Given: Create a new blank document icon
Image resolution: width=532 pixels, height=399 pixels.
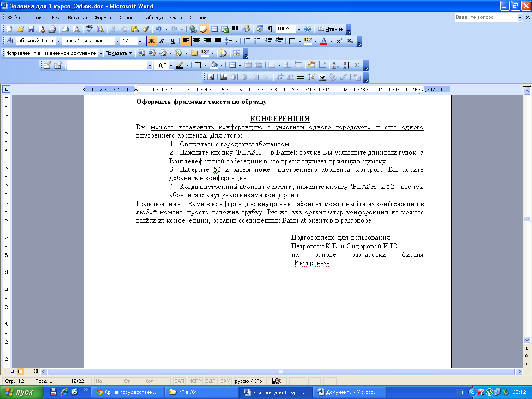Looking at the screenshot, I should click(10, 29).
